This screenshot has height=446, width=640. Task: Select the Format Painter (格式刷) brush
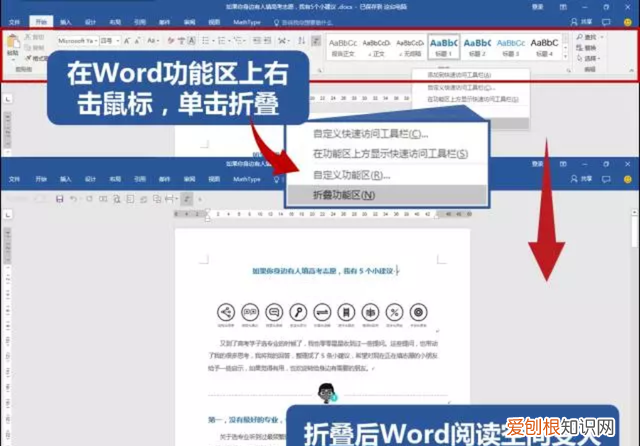pos(36,58)
